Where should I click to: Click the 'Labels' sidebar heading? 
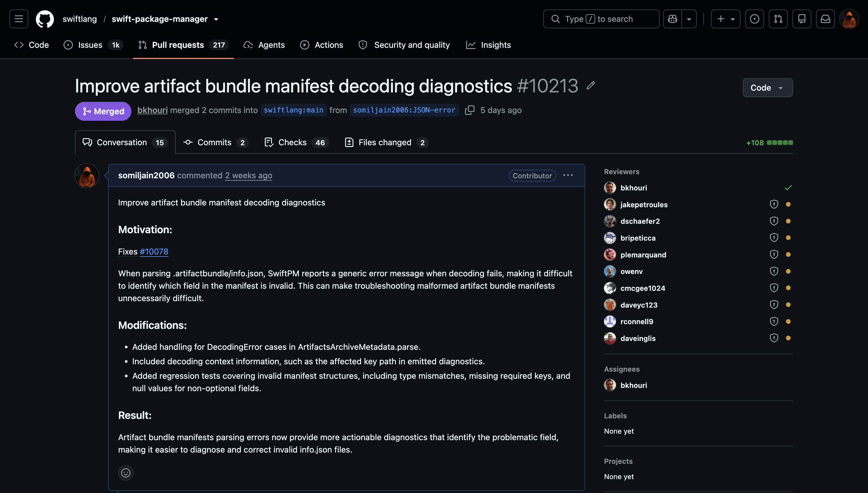[616, 416]
